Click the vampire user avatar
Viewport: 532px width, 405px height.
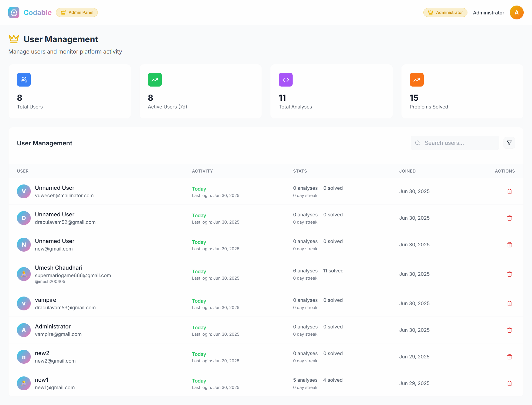(24, 303)
